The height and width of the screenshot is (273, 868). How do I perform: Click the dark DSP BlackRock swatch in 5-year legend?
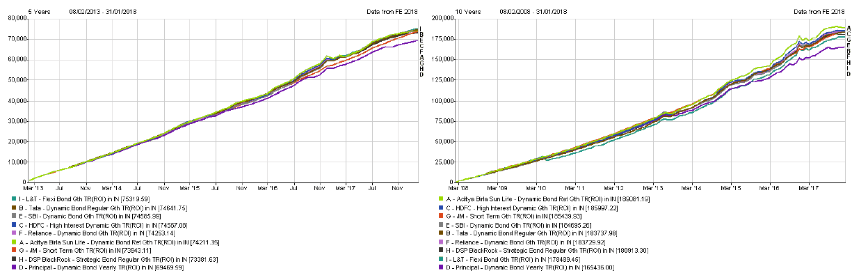pos(15,258)
